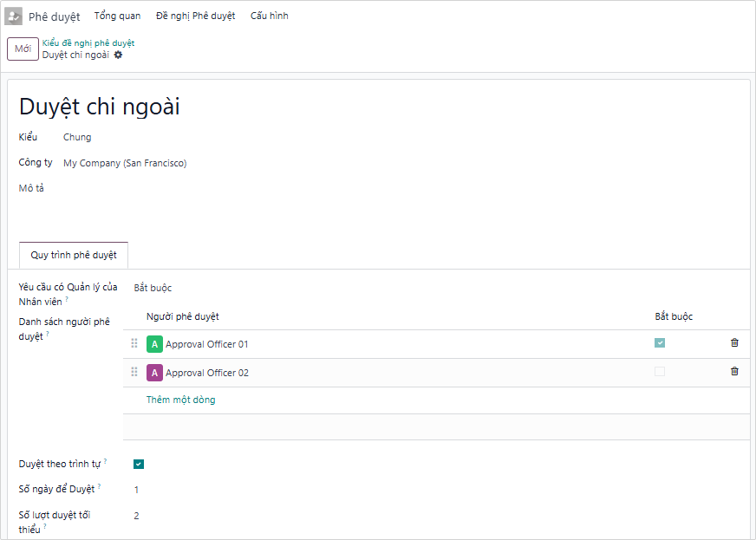
Task: Toggle the Duyệt theo trình tự checkbox
Action: coord(139,464)
